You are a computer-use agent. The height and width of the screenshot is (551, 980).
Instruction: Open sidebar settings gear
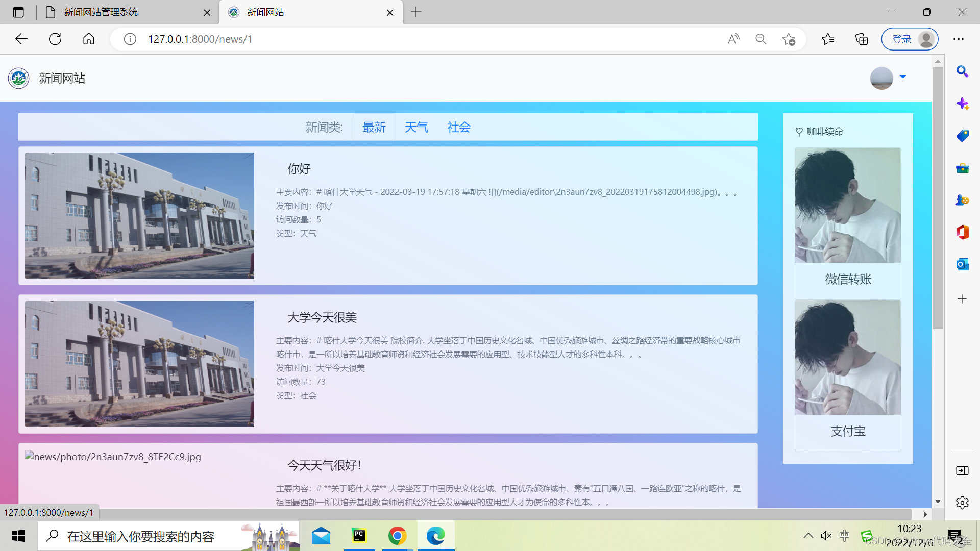(962, 503)
